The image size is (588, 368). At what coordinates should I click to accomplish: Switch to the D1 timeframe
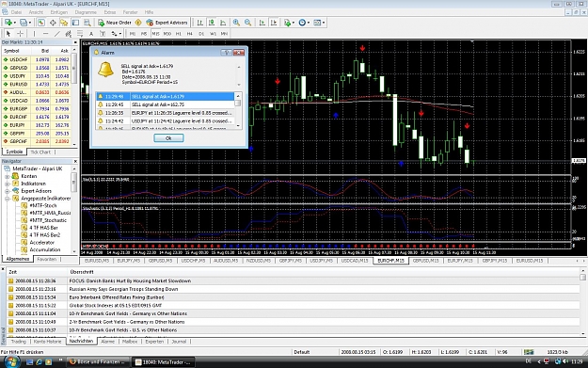coord(201,34)
